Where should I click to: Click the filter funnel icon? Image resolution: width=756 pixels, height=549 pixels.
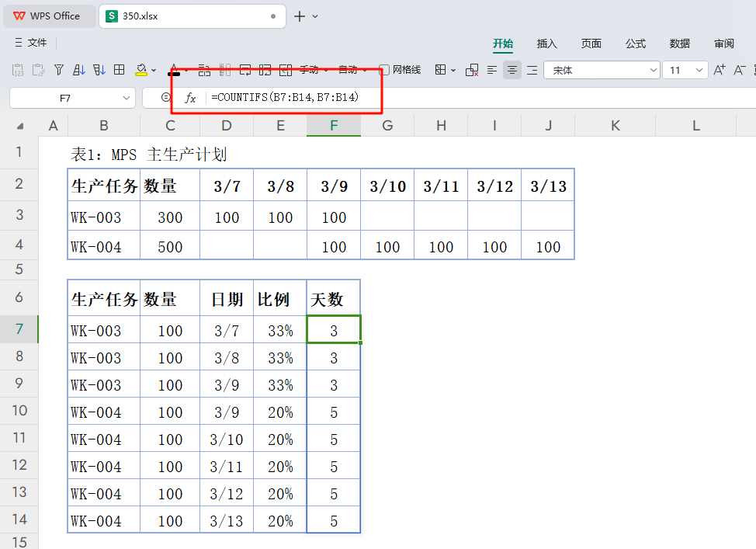coord(59,70)
